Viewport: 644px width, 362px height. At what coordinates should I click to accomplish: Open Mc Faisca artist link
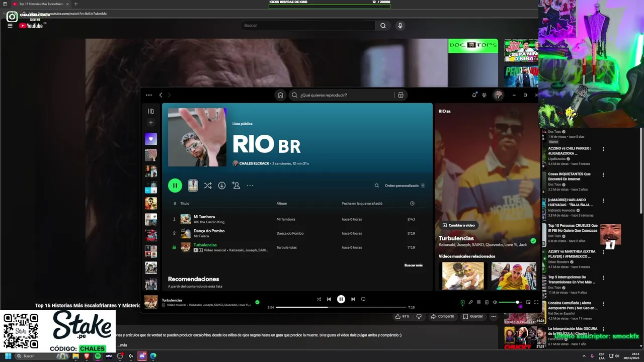click(201, 236)
